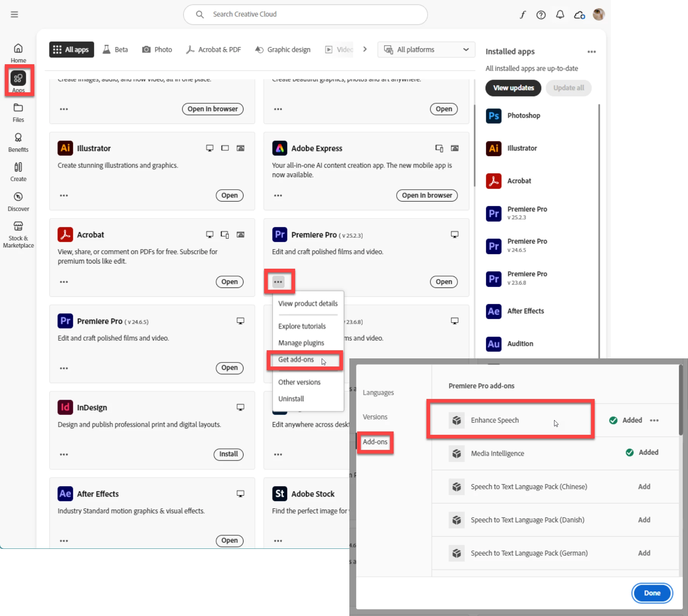Click the Update all button

tap(568, 88)
